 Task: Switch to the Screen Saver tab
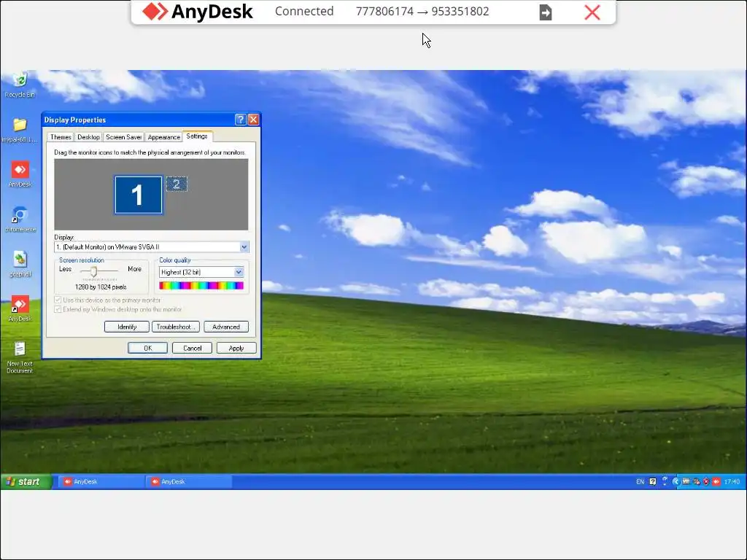click(123, 137)
